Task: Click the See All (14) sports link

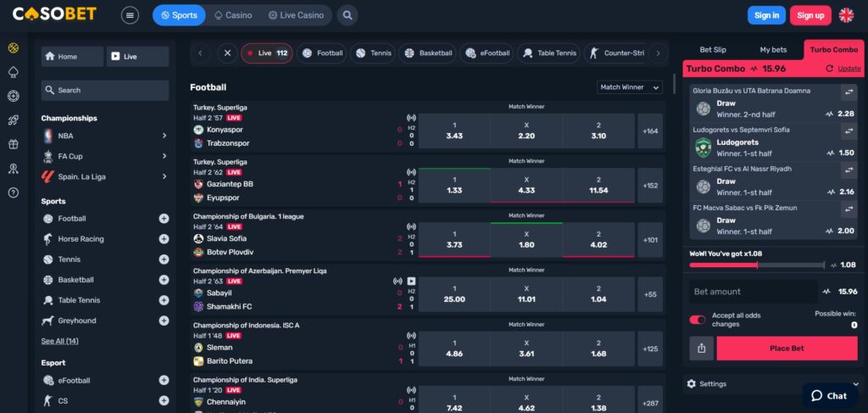Action: (x=59, y=341)
